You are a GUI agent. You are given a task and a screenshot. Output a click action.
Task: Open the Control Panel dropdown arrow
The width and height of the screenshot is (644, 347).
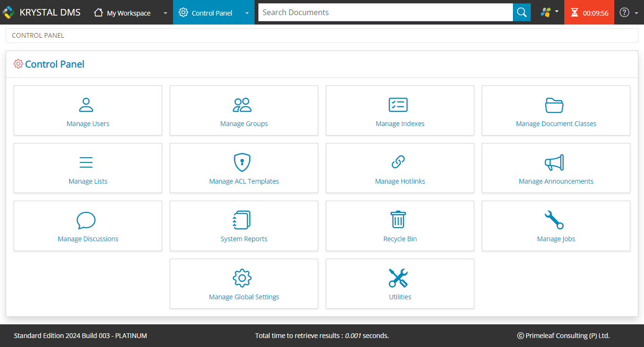point(247,13)
